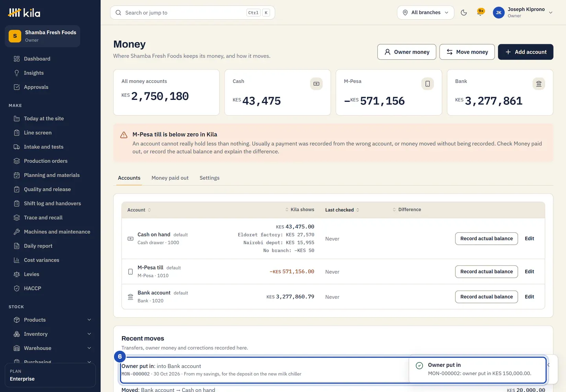Switch to Settings tab
The height and width of the screenshot is (392, 566).
pos(209,178)
